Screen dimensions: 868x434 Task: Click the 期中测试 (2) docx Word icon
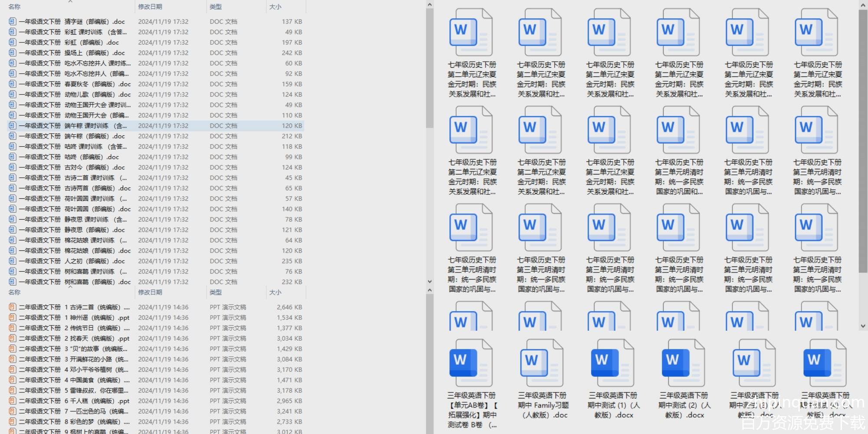click(684, 363)
